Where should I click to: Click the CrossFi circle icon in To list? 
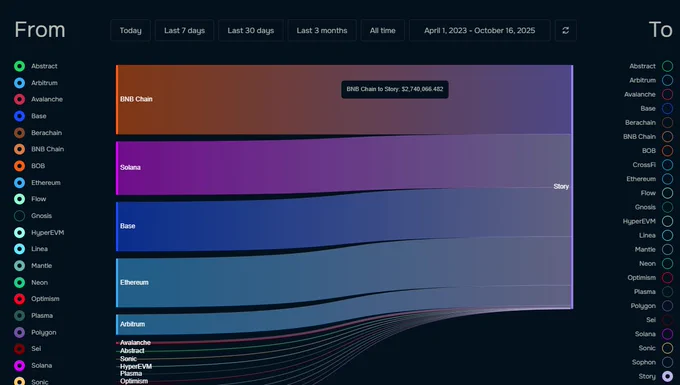click(x=667, y=165)
